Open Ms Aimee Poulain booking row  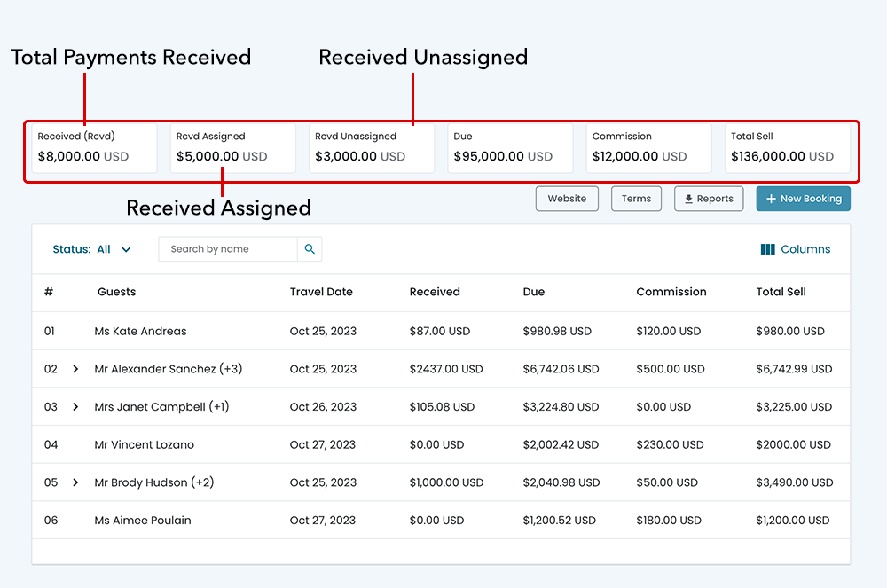[x=142, y=521]
